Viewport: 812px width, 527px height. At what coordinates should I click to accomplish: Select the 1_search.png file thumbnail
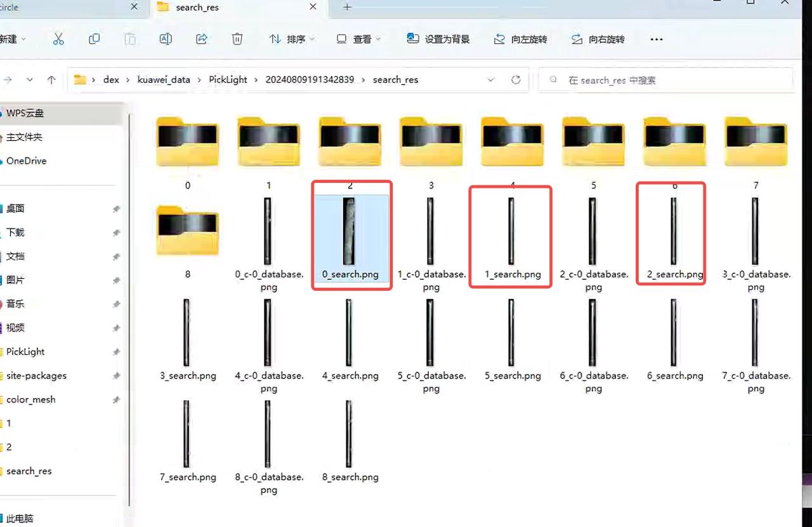511,232
